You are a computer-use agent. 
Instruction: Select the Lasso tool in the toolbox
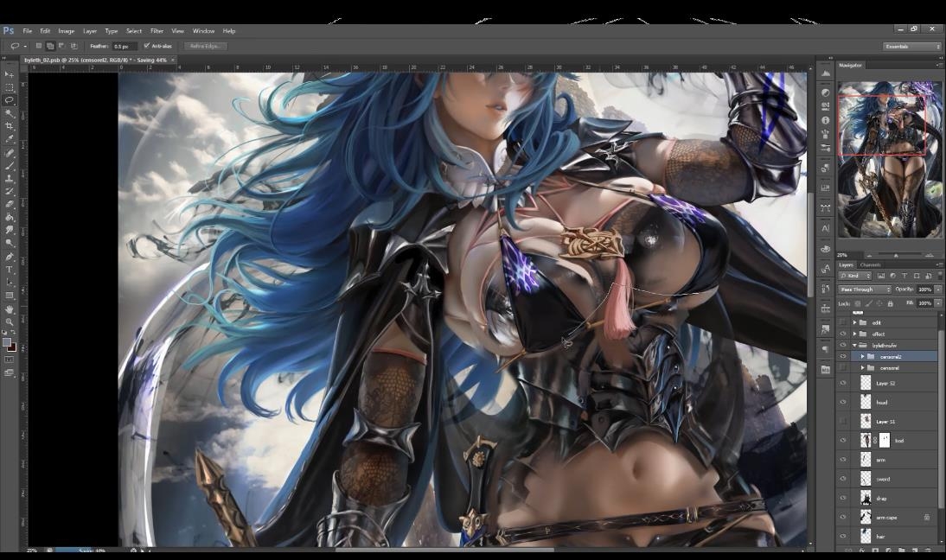(9, 100)
